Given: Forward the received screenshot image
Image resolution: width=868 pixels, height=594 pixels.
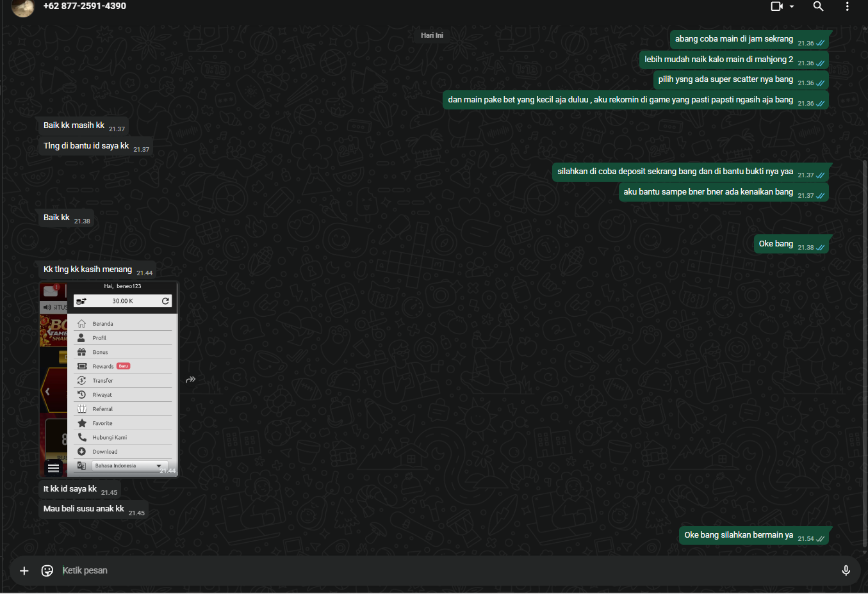Looking at the screenshot, I should pyautogui.click(x=190, y=380).
